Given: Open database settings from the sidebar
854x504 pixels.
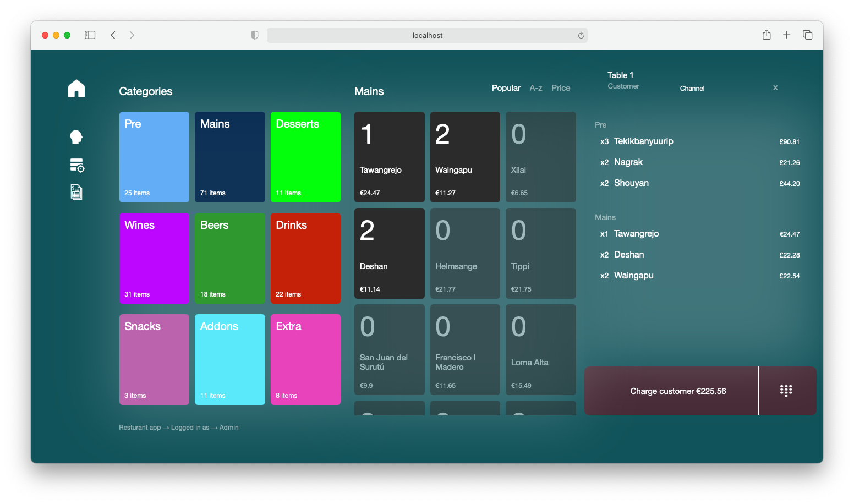Looking at the screenshot, I should coord(77,166).
